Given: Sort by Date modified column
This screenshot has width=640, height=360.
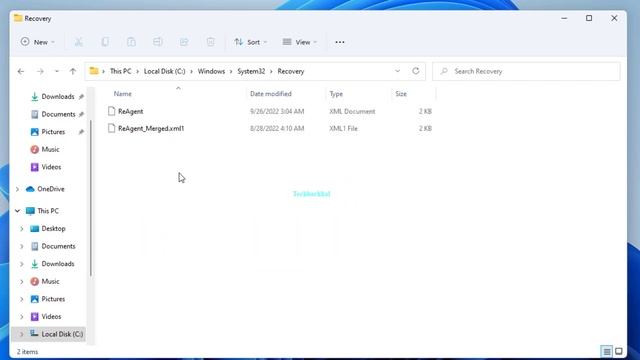Looking at the screenshot, I should point(271,94).
